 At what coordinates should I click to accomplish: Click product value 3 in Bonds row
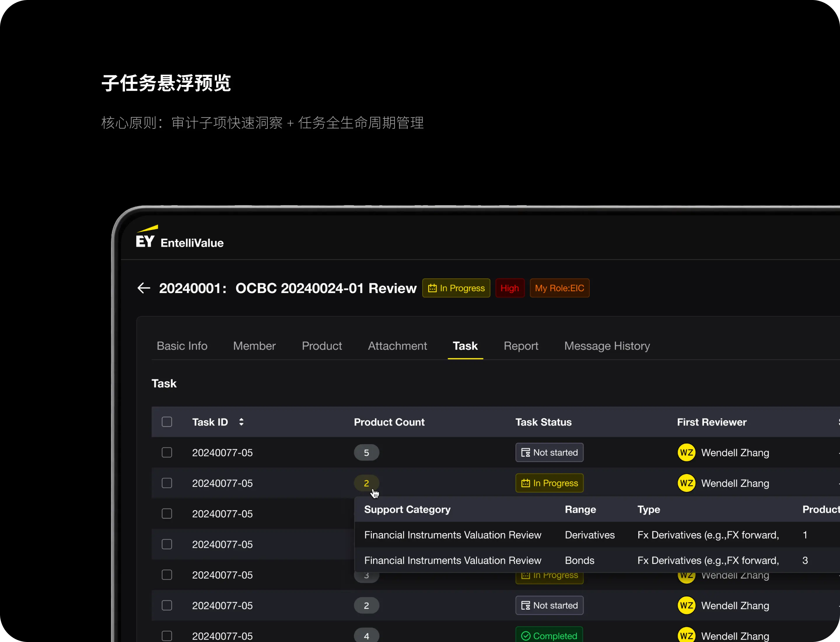click(805, 560)
